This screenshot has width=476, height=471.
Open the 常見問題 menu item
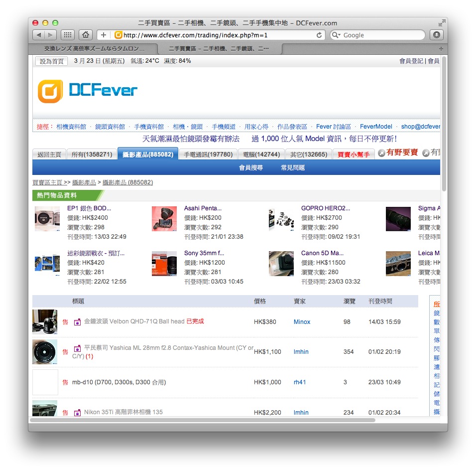(x=293, y=168)
